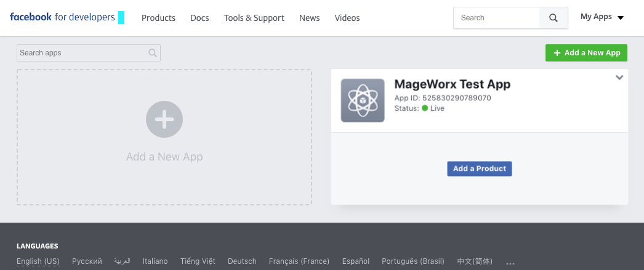Open the MageWorx Test App atom icon
The height and width of the screenshot is (270, 644).
click(363, 100)
